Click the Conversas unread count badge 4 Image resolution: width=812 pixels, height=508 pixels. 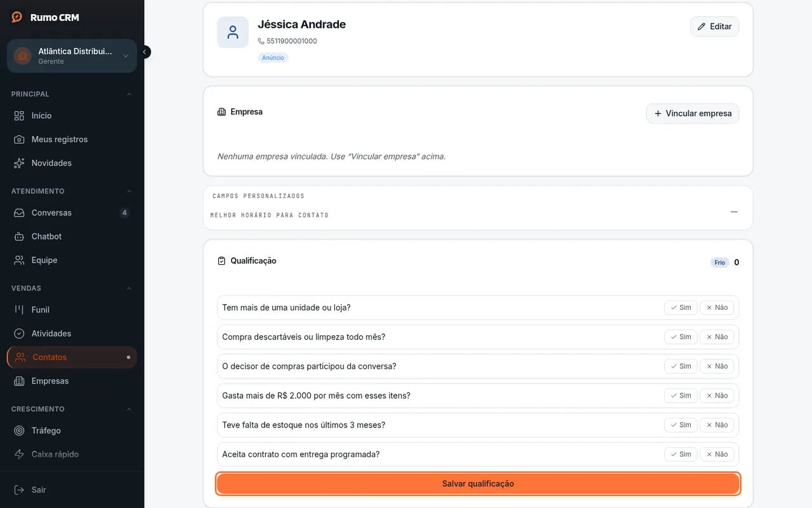[124, 213]
